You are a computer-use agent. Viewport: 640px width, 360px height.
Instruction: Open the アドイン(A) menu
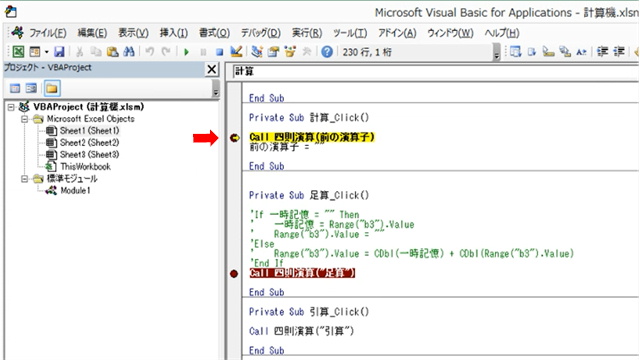point(397,33)
